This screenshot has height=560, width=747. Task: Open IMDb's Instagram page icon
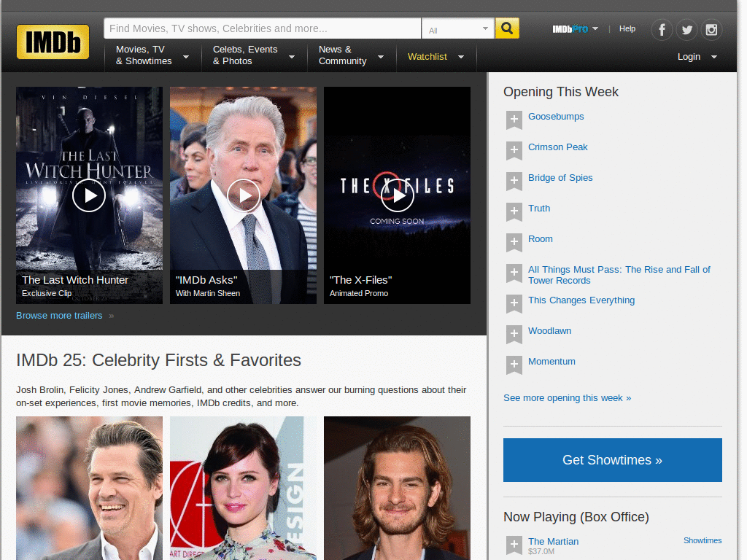pos(711,30)
